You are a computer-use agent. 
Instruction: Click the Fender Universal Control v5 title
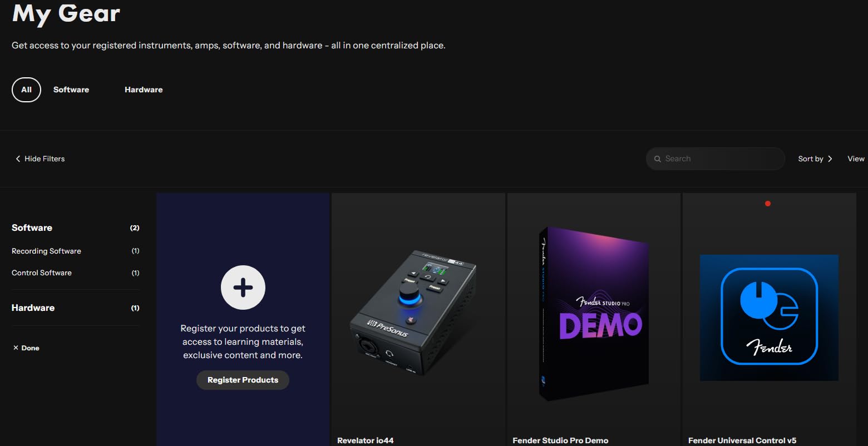click(742, 440)
